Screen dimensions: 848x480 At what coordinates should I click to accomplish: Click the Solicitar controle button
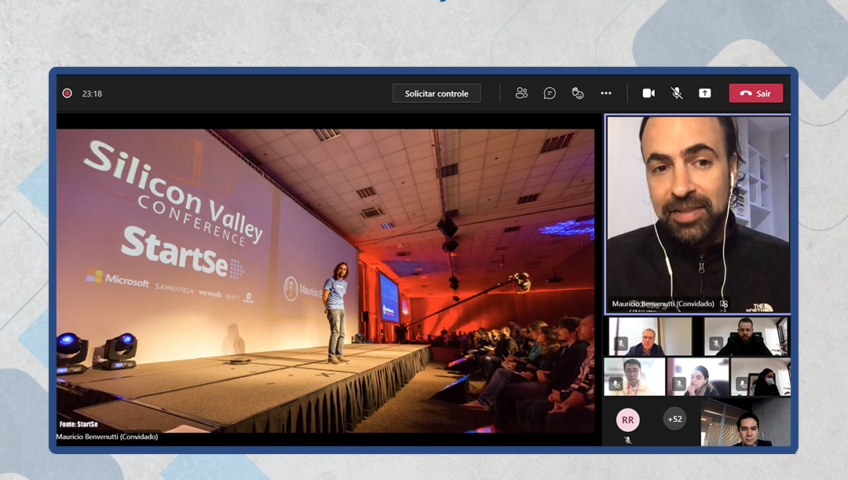pos(436,94)
